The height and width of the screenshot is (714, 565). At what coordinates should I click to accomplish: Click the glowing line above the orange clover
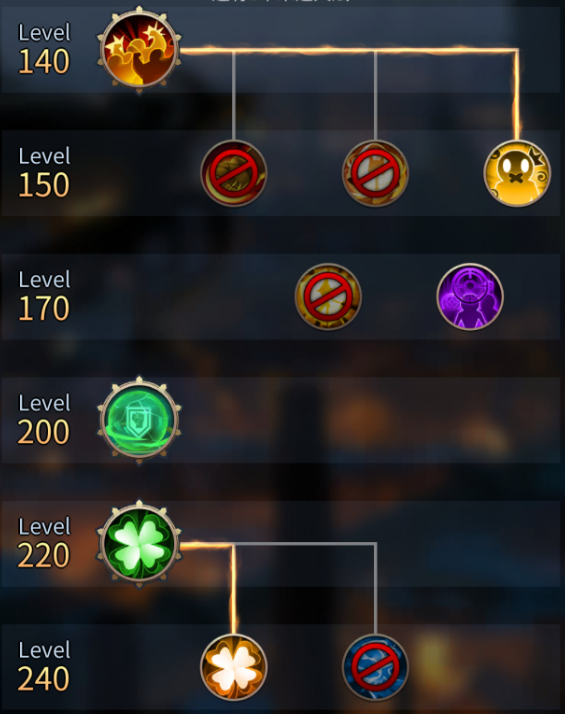coord(233,589)
